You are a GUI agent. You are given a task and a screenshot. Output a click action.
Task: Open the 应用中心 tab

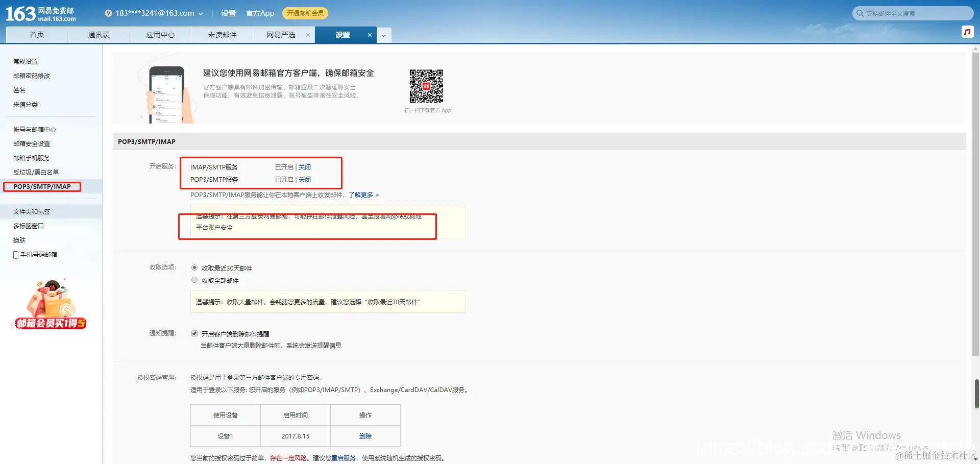[x=160, y=35]
